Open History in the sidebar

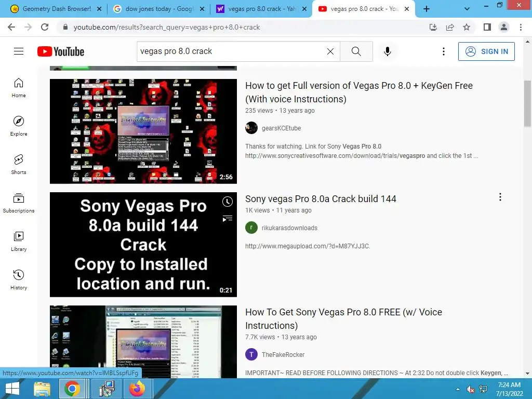[x=19, y=280]
